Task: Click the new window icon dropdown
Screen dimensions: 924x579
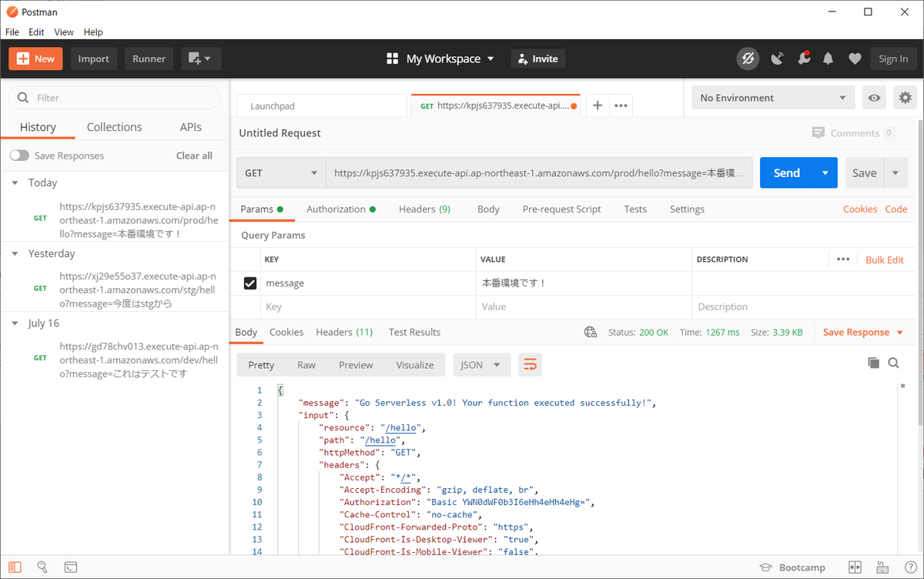Action: point(201,59)
